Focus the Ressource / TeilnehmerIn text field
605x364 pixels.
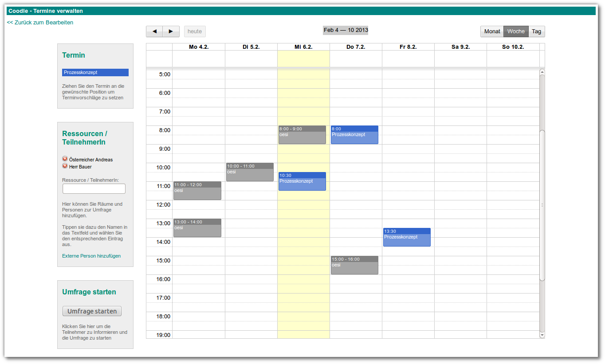[94, 189]
